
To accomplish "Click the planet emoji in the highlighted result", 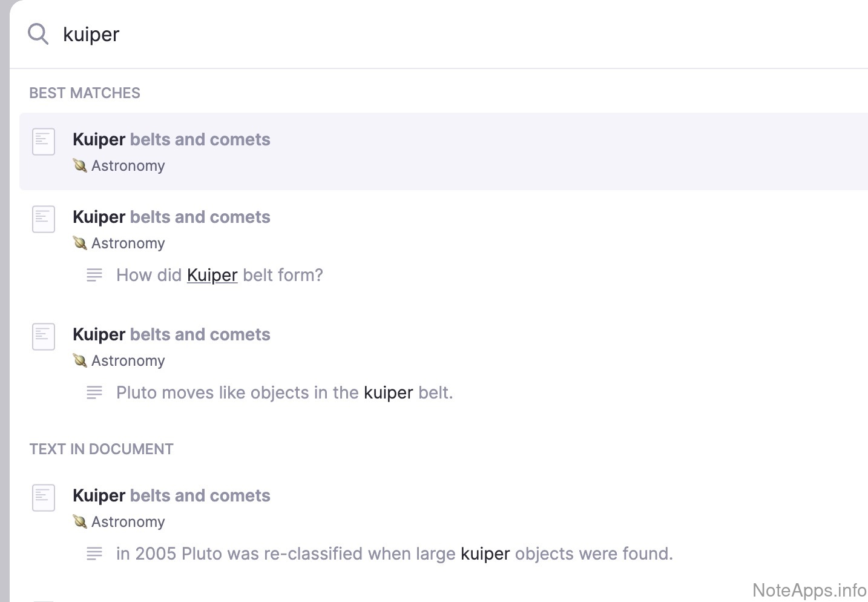I will [x=80, y=165].
